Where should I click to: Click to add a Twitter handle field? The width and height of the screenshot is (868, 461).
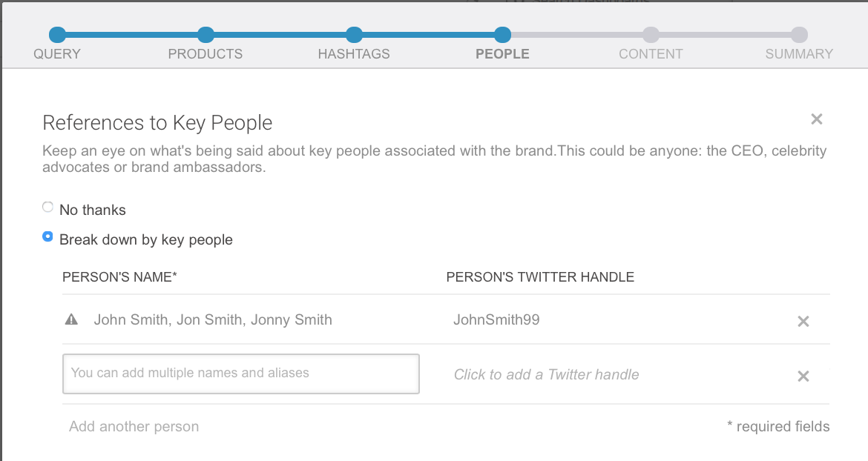coord(546,374)
